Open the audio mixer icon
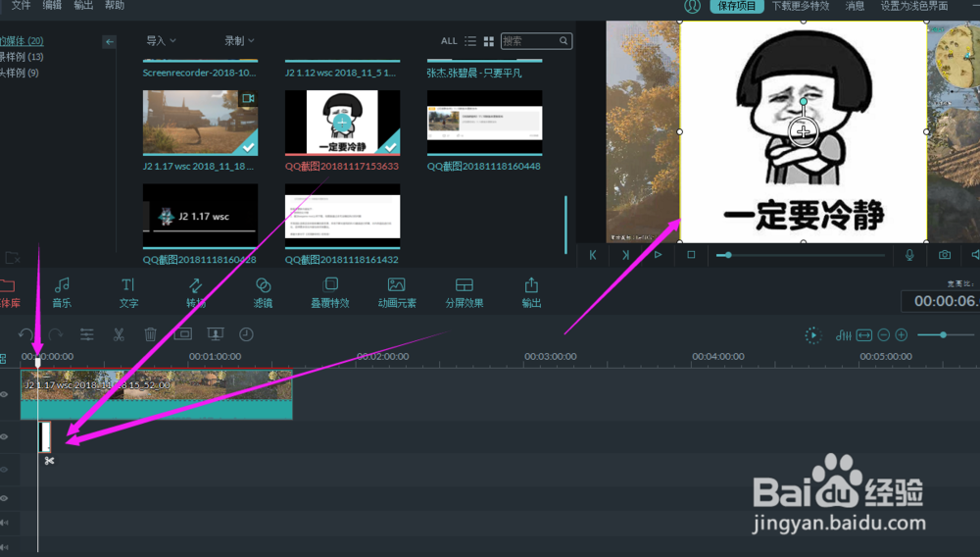Screen dimensions: 980x557 click(x=843, y=335)
